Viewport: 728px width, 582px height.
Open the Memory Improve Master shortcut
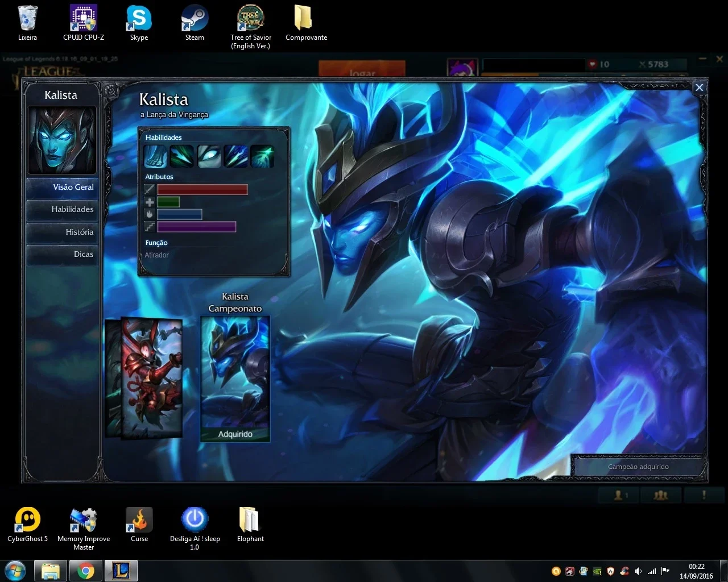coord(84,529)
